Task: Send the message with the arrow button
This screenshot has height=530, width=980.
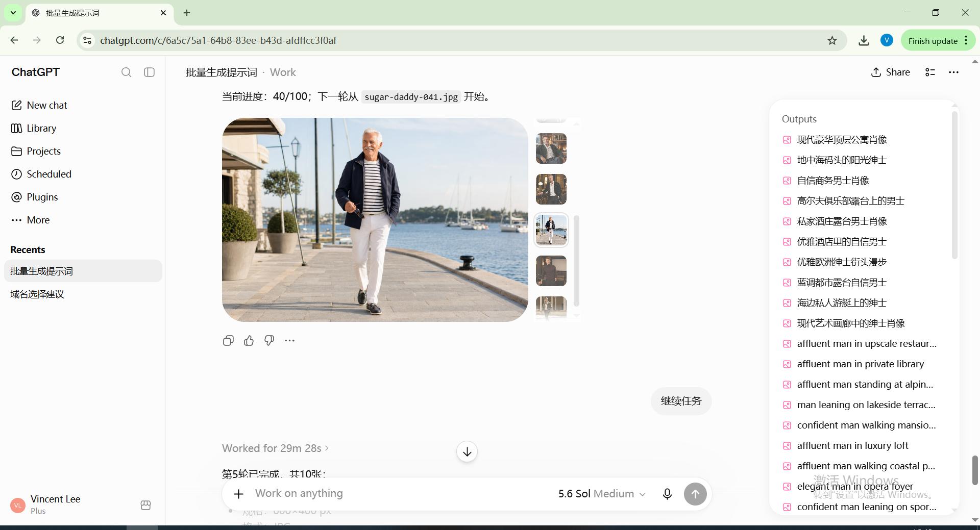Action: [x=695, y=494]
